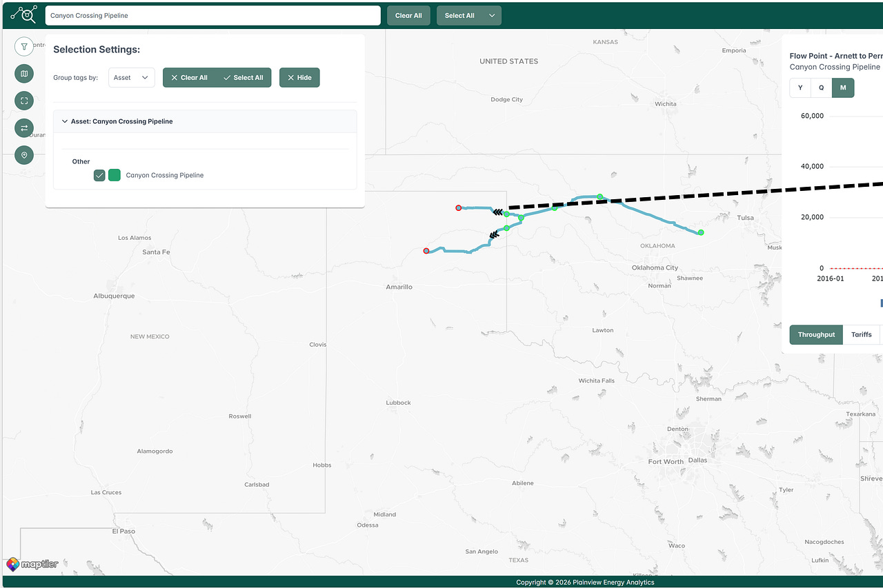This screenshot has width=883, height=588.
Task: Click the Fort Worth label on the map
Action: [x=666, y=462]
